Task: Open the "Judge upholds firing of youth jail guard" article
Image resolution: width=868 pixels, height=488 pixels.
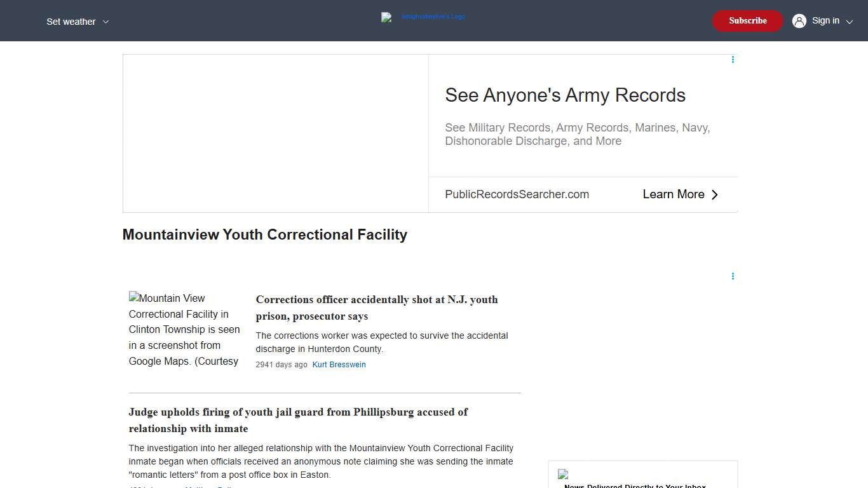Action: tap(298, 420)
